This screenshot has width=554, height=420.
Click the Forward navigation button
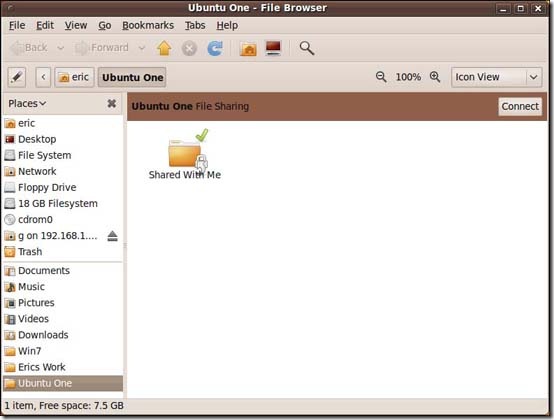point(103,48)
